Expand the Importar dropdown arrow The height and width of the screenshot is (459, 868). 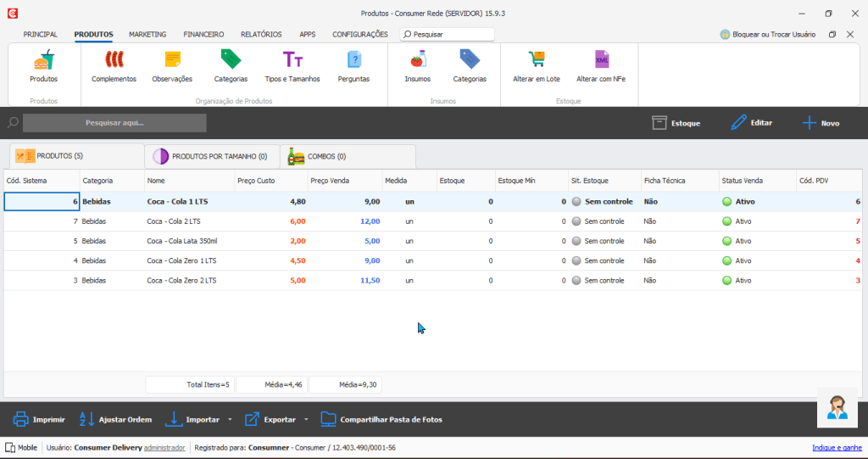point(230,420)
